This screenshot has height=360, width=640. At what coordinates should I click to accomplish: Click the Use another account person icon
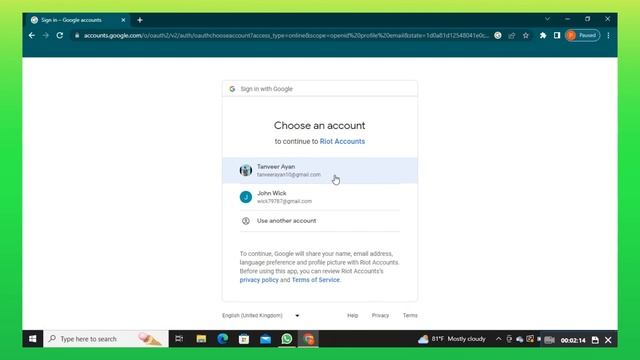pos(246,221)
